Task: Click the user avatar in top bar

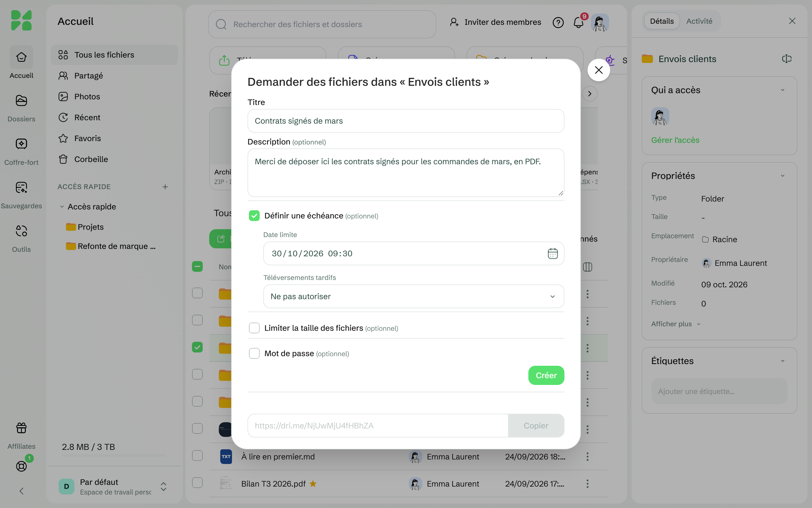Action: [600, 23]
